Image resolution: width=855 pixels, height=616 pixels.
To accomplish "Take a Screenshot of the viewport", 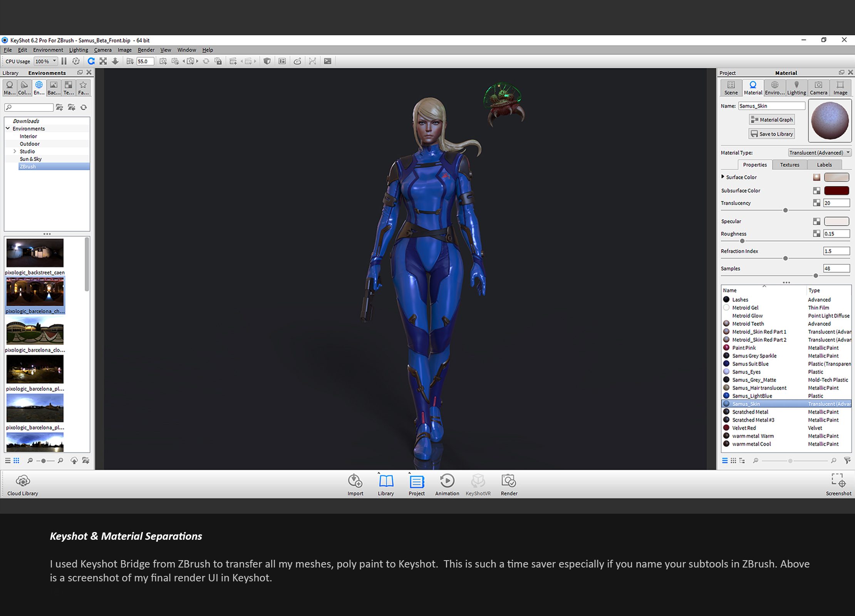I will pos(838,485).
